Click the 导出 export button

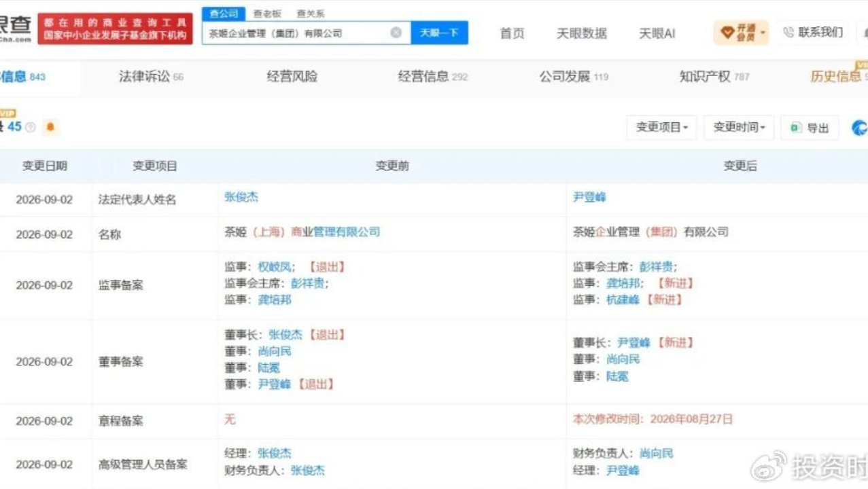point(810,128)
